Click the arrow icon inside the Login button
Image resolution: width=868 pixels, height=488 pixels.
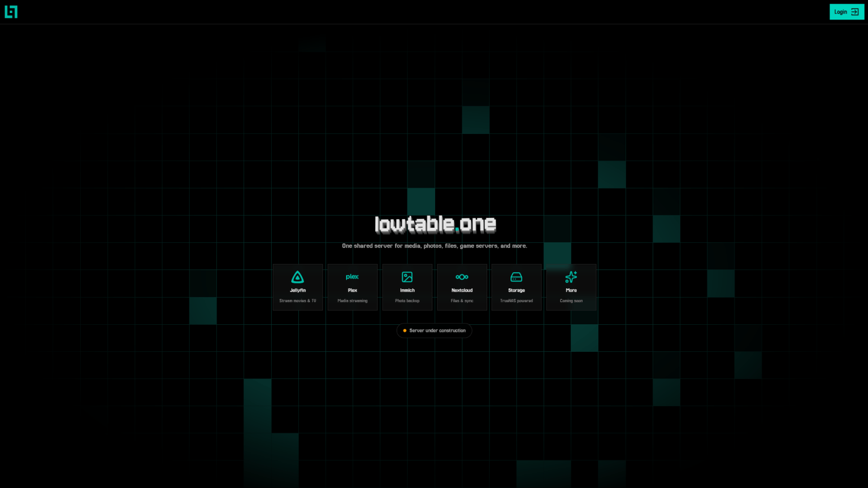[854, 11]
